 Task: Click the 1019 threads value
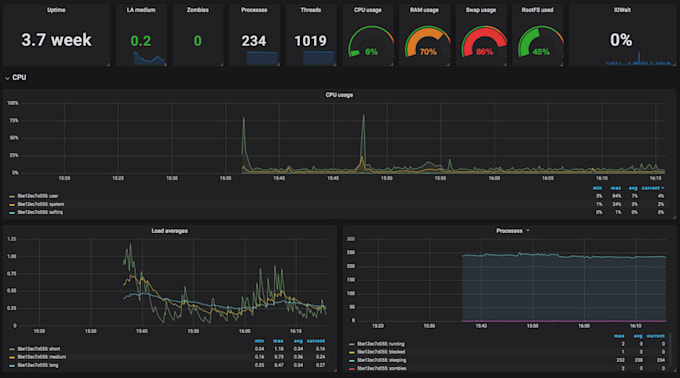[311, 41]
